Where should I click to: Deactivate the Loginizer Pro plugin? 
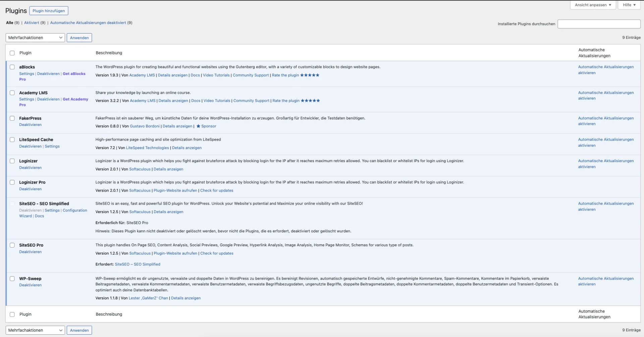click(x=30, y=189)
